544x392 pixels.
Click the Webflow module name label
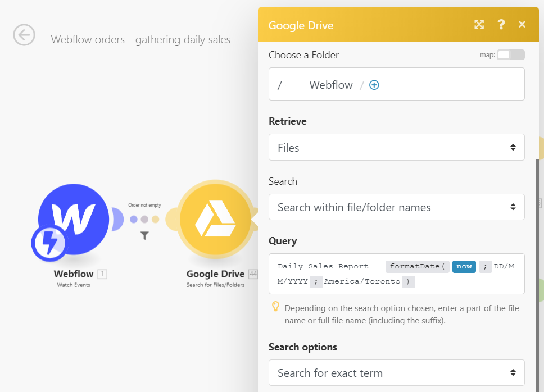[x=74, y=274]
